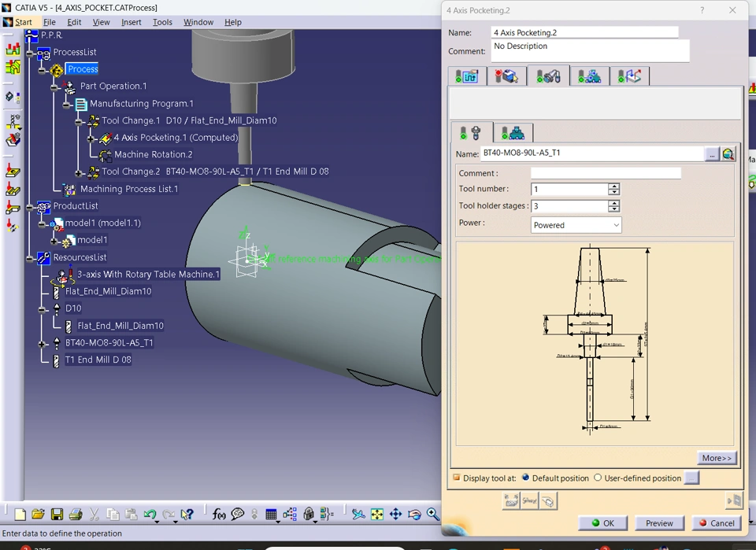Click the Preview button
Screen dimensions: 756x550
click(x=659, y=523)
